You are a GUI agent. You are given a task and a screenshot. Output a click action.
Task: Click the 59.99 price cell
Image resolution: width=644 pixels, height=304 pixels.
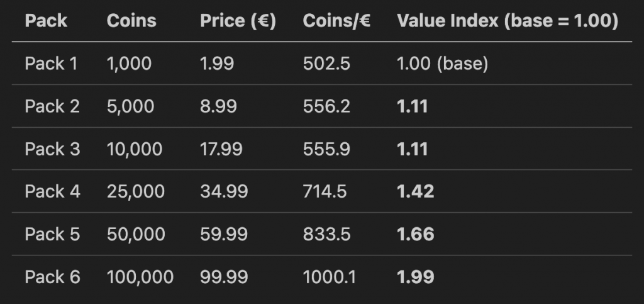pyautogui.click(x=224, y=234)
